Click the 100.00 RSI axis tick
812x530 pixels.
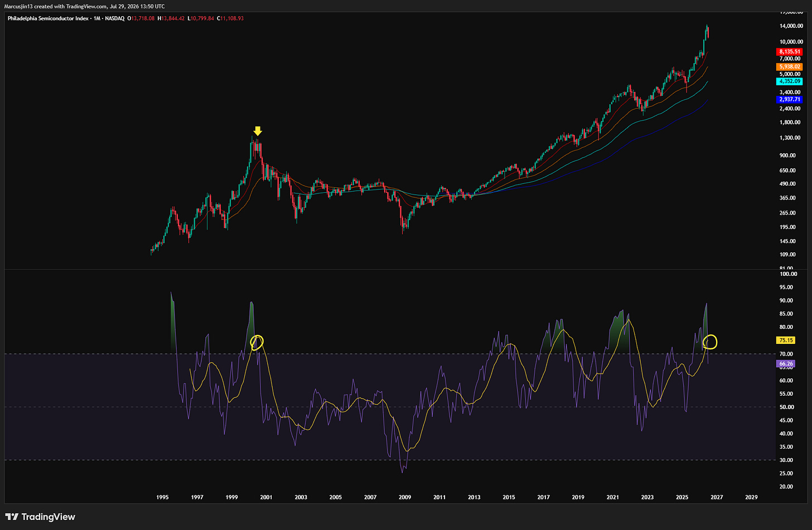tap(788, 274)
